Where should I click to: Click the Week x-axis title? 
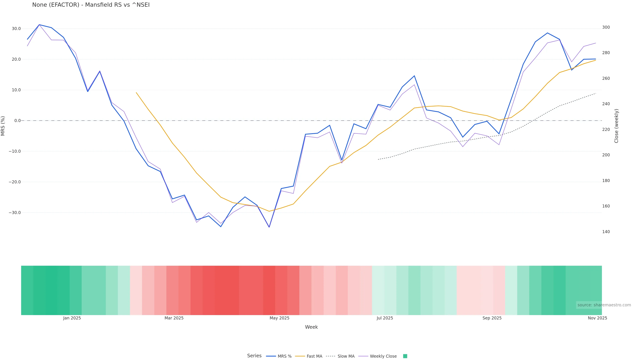[311, 327]
